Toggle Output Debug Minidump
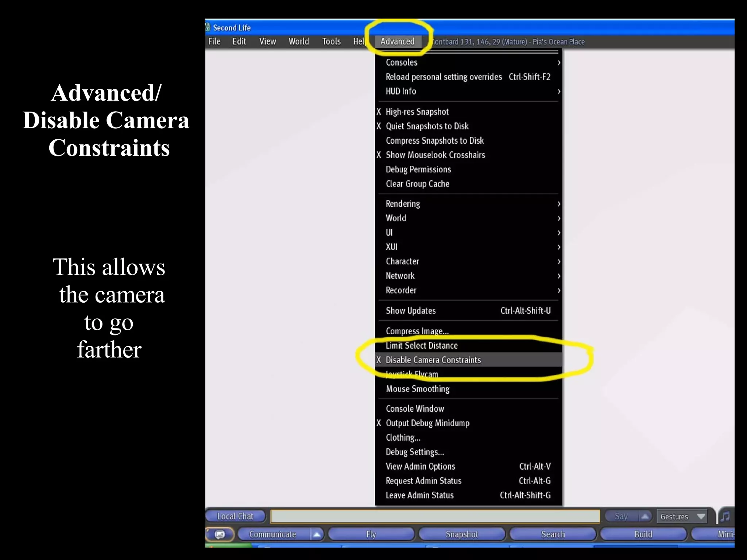The image size is (747, 560). (x=468, y=423)
